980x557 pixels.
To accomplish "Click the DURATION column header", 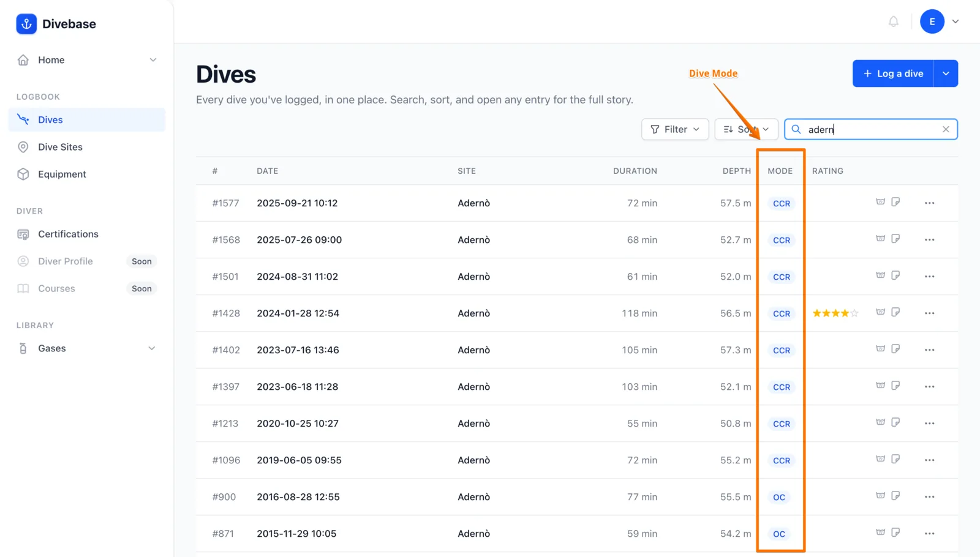I will 635,171.
